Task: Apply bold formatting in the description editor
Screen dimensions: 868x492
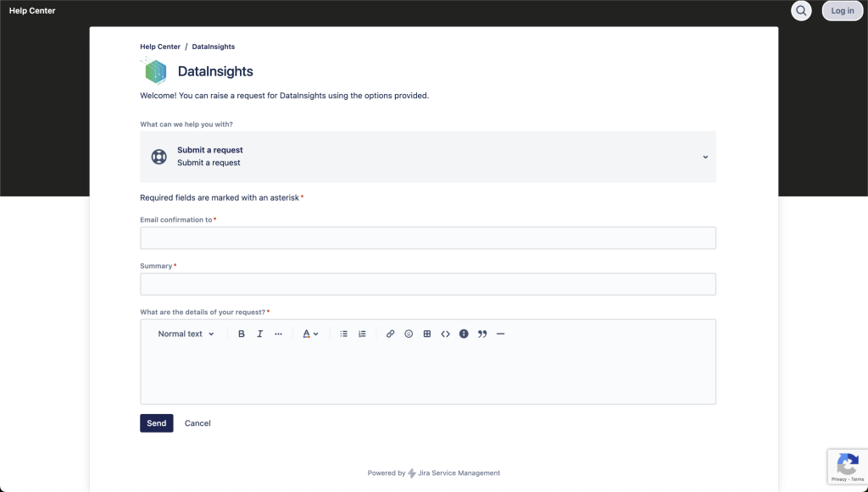Action: [x=242, y=334]
